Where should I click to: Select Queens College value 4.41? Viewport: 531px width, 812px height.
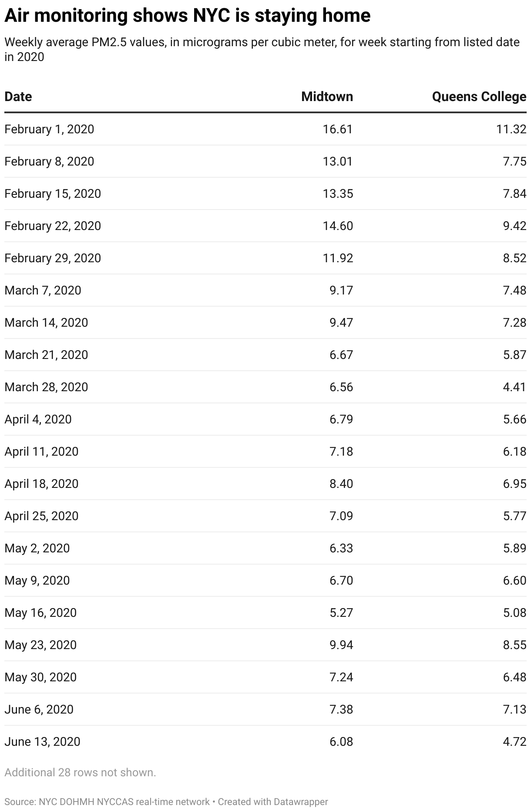514,387
